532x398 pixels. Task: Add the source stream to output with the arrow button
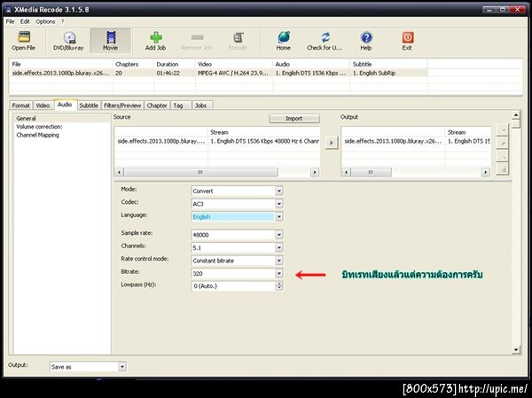pyautogui.click(x=332, y=143)
